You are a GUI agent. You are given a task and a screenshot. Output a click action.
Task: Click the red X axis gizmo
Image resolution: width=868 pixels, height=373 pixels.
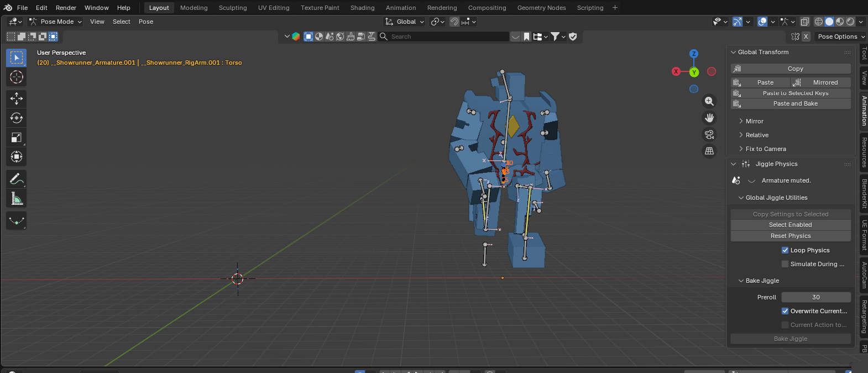tap(676, 71)
